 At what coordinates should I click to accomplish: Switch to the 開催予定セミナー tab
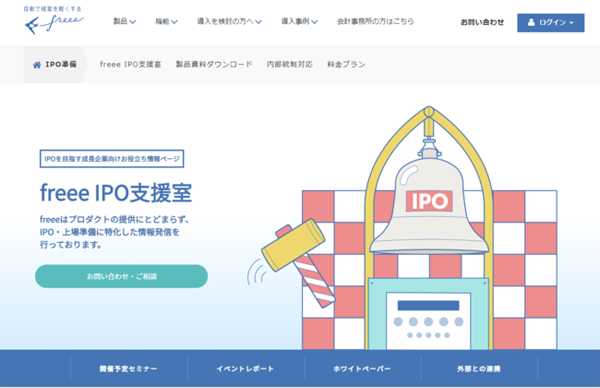[129, 369]
